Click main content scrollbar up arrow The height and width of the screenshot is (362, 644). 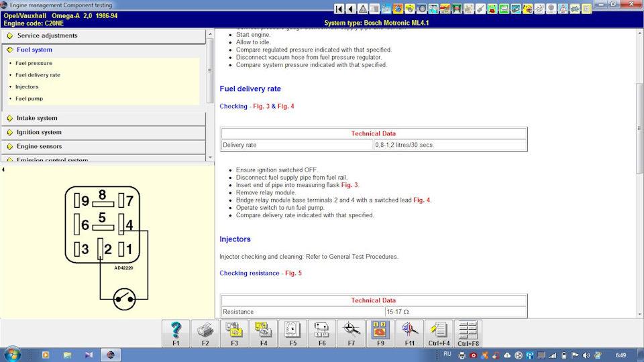click(640, 32)
